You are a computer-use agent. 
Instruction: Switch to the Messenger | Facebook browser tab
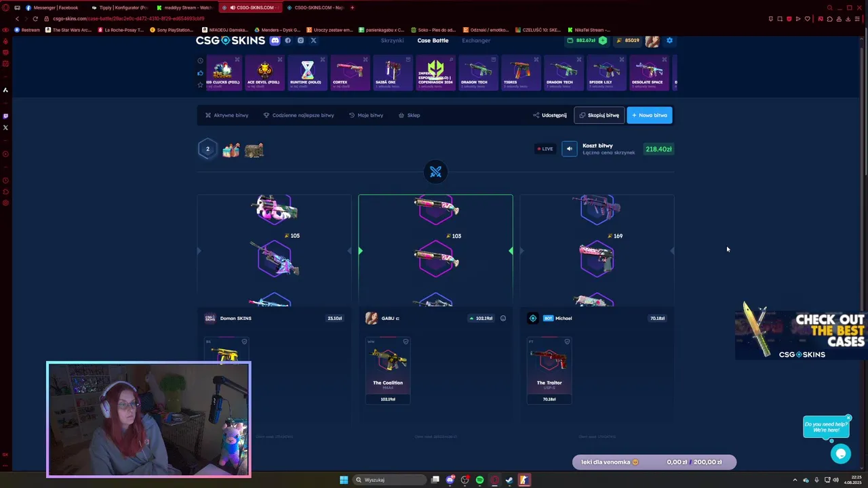point(54,7)
